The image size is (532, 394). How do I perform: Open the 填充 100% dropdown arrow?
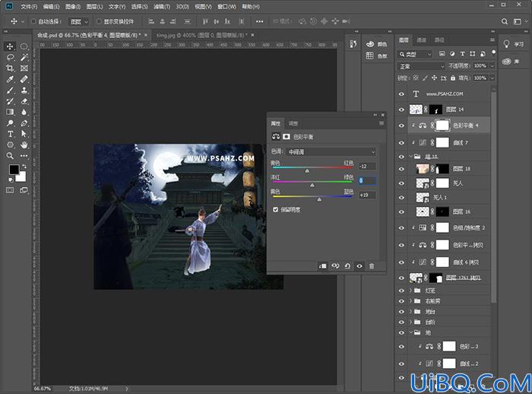point(492,78)
